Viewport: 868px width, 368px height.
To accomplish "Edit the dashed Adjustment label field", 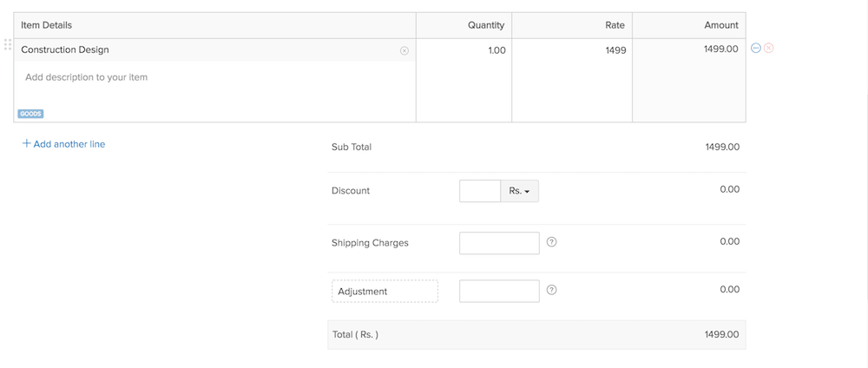I will pyautogui.click(x=385, y=291).
